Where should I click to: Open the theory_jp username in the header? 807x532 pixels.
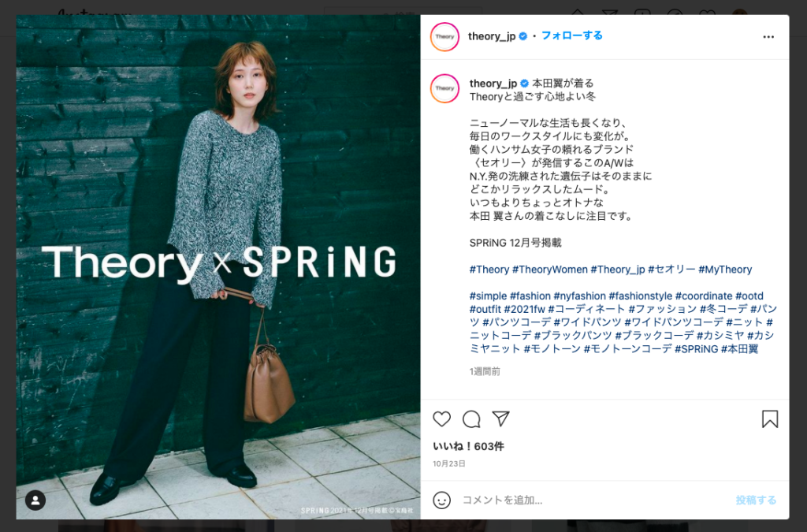492,36
